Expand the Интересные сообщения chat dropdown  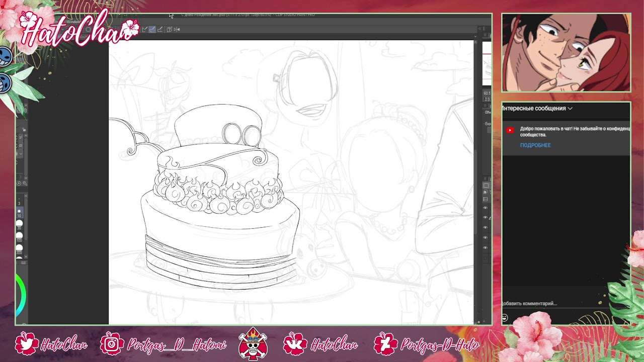tap(537, 108)
